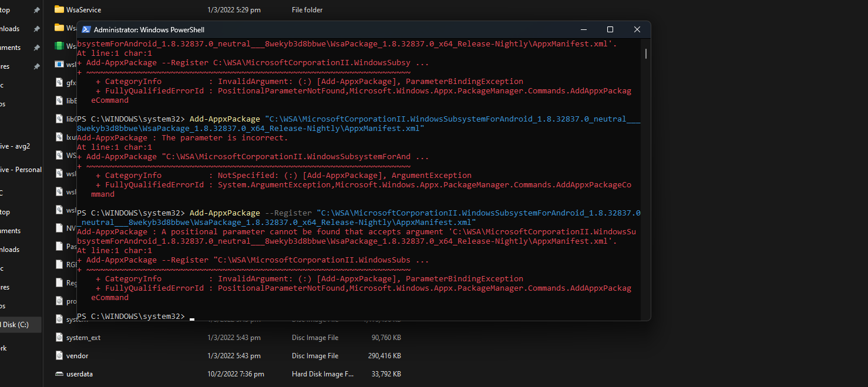Select the NV file icon in Explorer
Screen dimensions: 868x387
click(x=59, y=228)
